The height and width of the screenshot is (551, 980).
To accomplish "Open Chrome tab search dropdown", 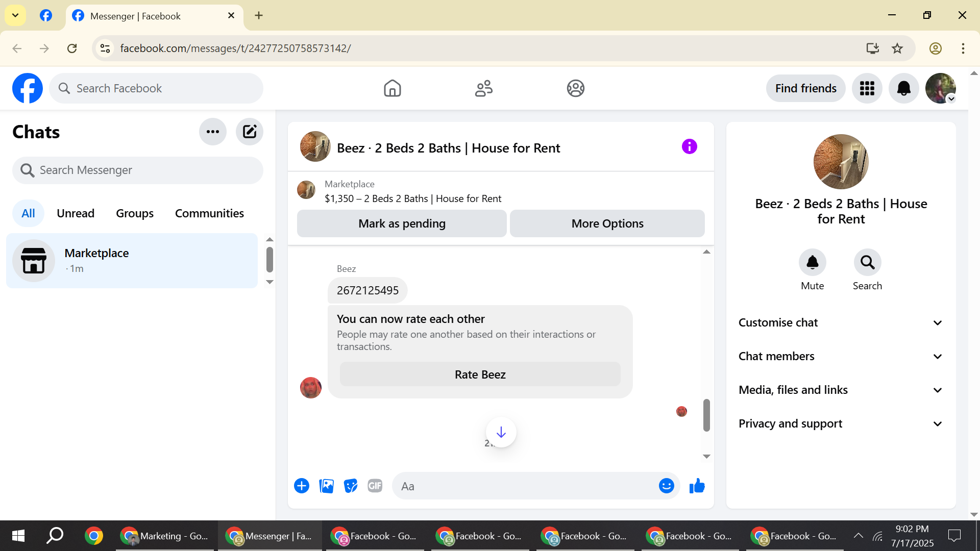I will [15, 15].
